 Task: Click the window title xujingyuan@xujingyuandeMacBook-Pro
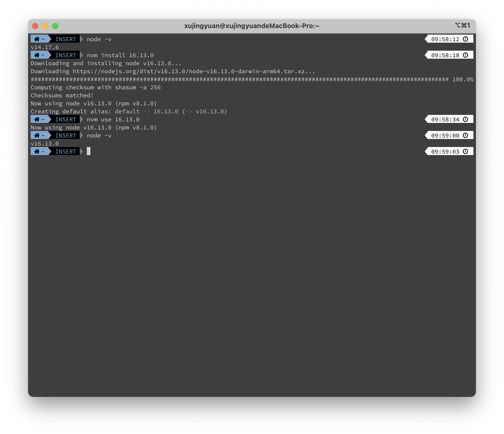[x=251, y=26]
